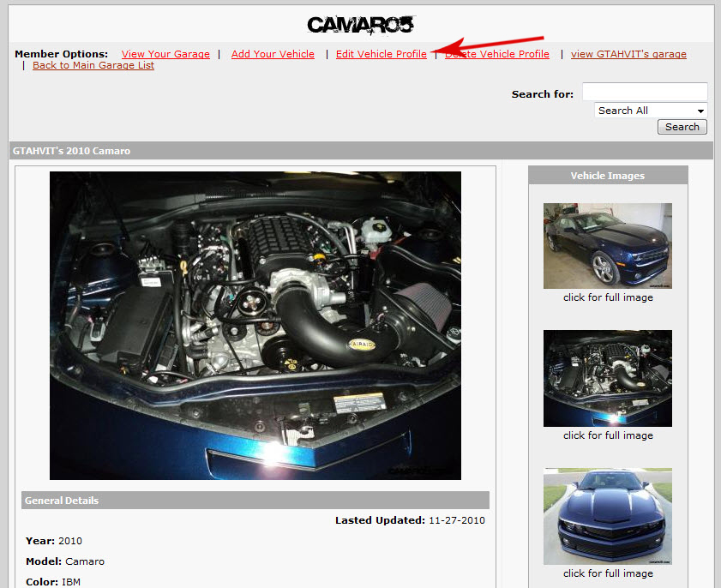Click first 'click for full image' caption
The width and height of the screenshot is (721, 588).
pos(607,297)
